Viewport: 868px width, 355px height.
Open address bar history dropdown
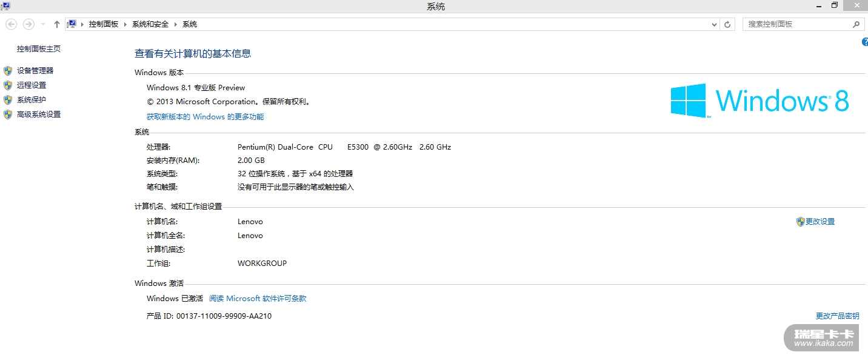pos(714,24)
